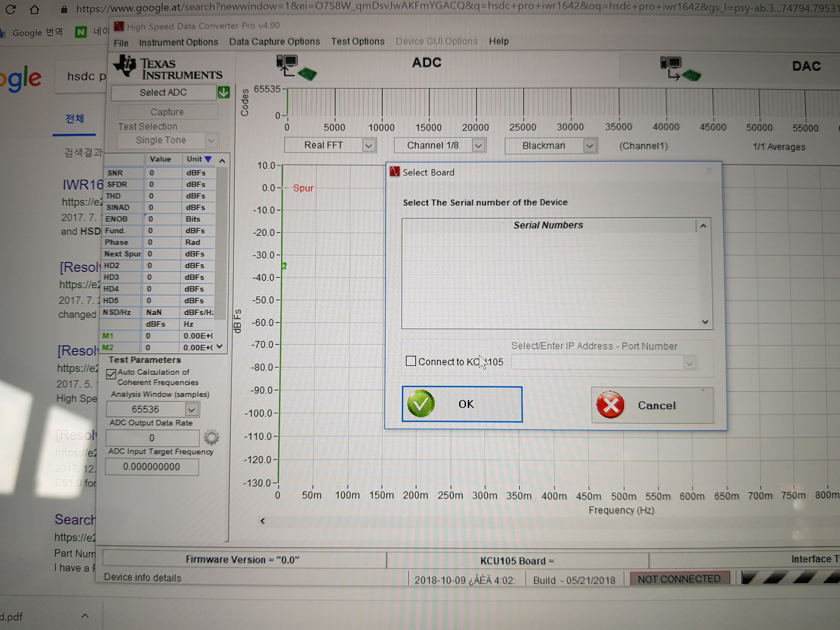840x630 pixels.
Task: Click the NOT CONNECTED status indicator
Action: pyautogui.click(x=679, y=579)
